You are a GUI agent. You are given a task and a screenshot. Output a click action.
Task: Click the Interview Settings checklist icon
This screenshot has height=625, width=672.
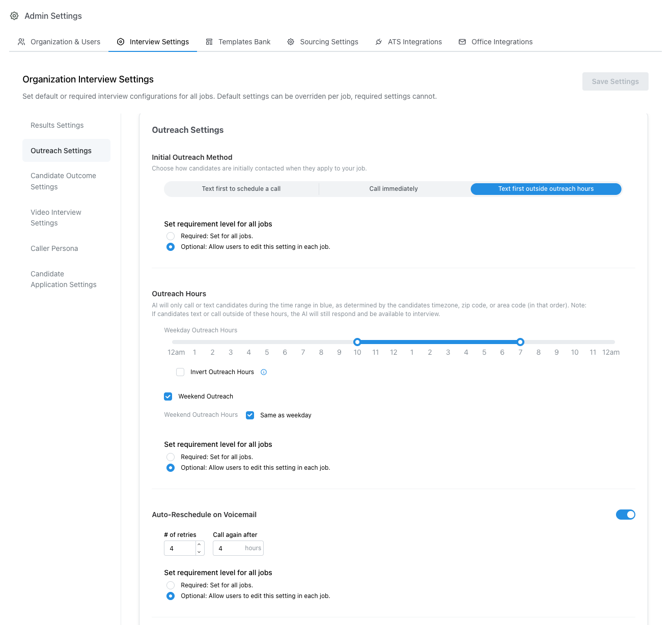coord(121,42)
